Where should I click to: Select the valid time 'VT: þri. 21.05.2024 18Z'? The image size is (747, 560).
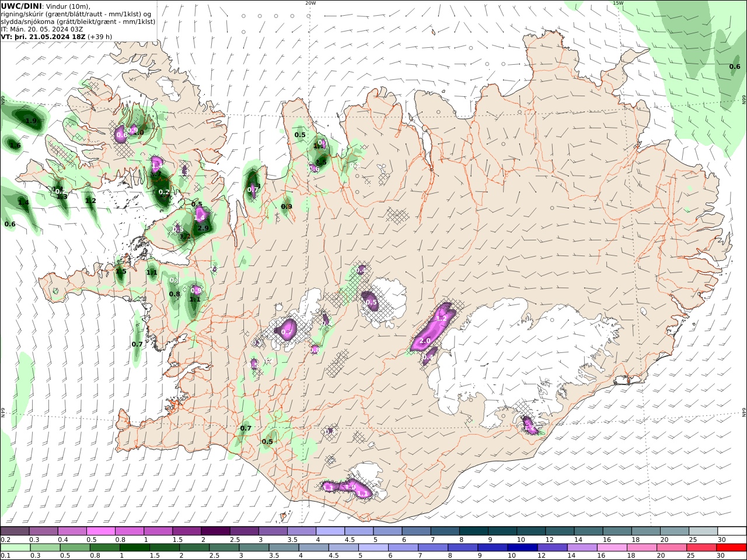tap(44, 37)
